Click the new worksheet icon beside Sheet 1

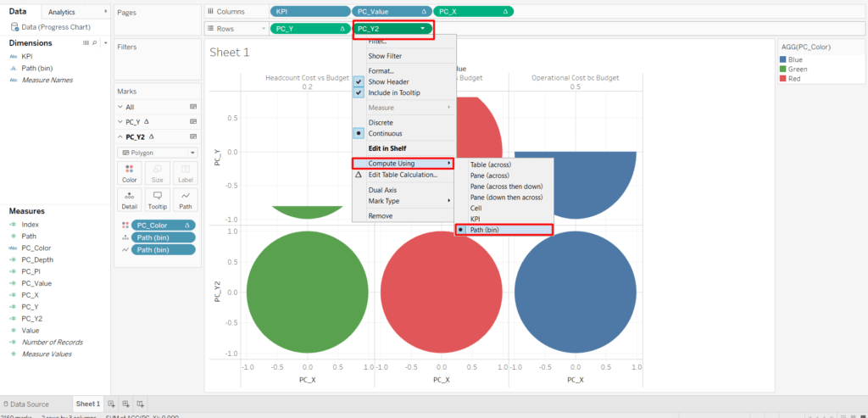(111, 404)
